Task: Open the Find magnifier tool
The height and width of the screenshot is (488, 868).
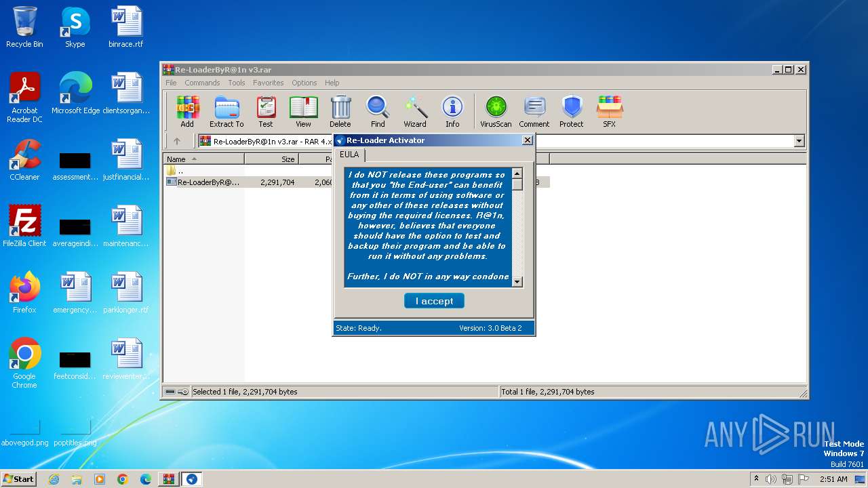Action: tap(378, 112)
